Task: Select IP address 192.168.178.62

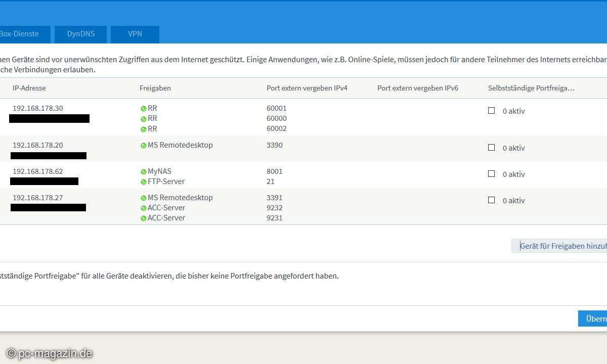Action: (38, 171)
